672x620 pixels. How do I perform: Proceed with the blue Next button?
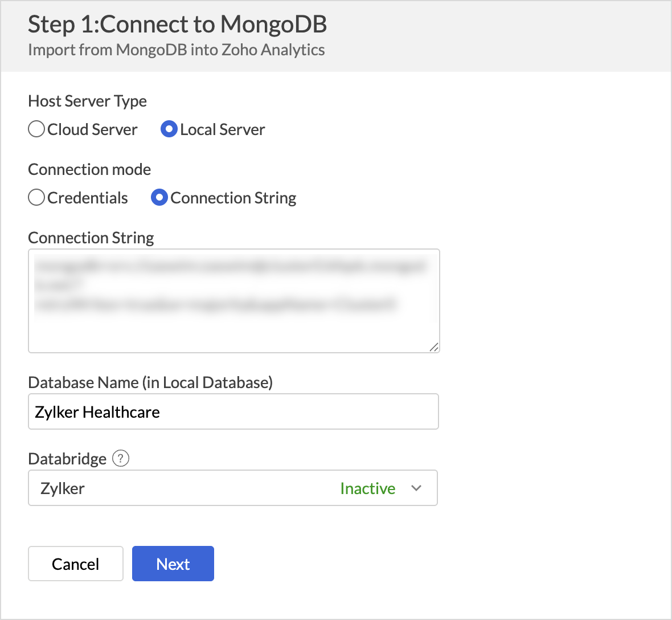pos(173,564)
